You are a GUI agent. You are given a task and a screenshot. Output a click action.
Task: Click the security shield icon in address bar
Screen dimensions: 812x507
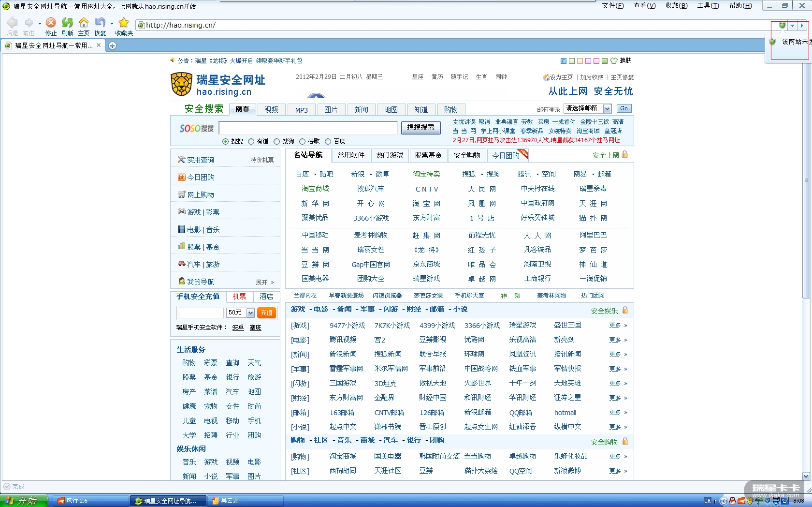coord(782,26)
